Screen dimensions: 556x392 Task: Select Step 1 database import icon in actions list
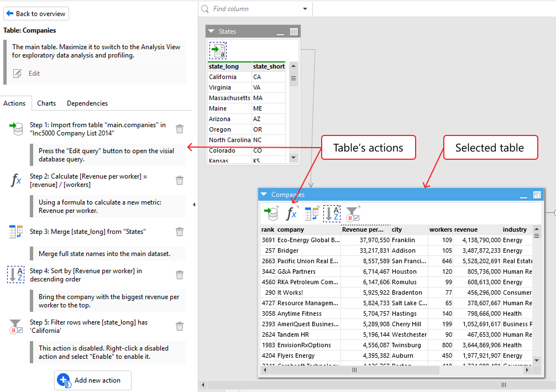point(16,129)
